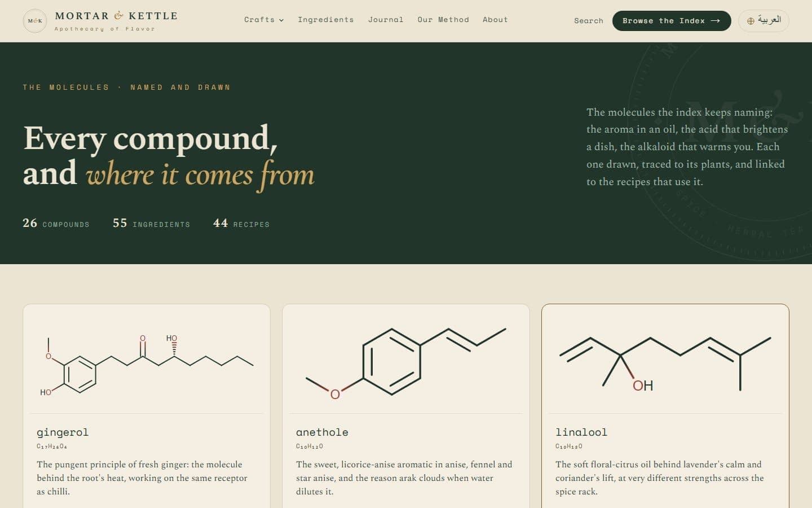Select the anethole compound name
Image resolution: width=812 pixels, height=508 pixels.
click(322, 432)
